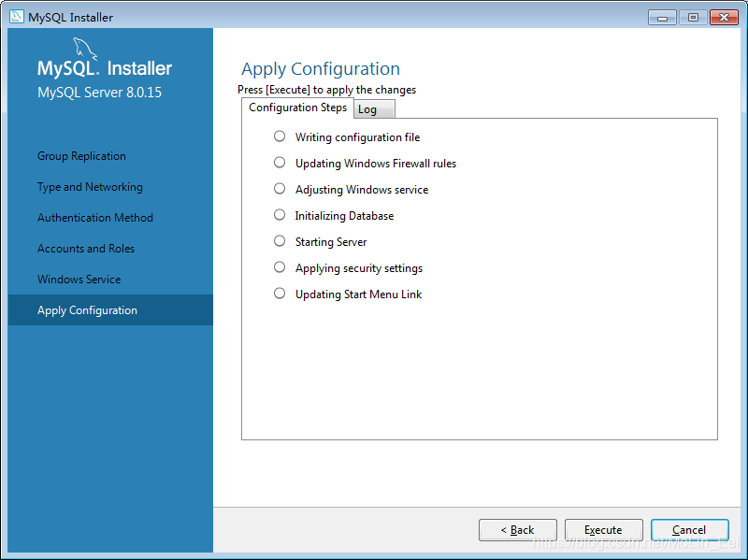Select the Writing configuration file step indicator
This screenshot has height=560, width=748.
280,136
